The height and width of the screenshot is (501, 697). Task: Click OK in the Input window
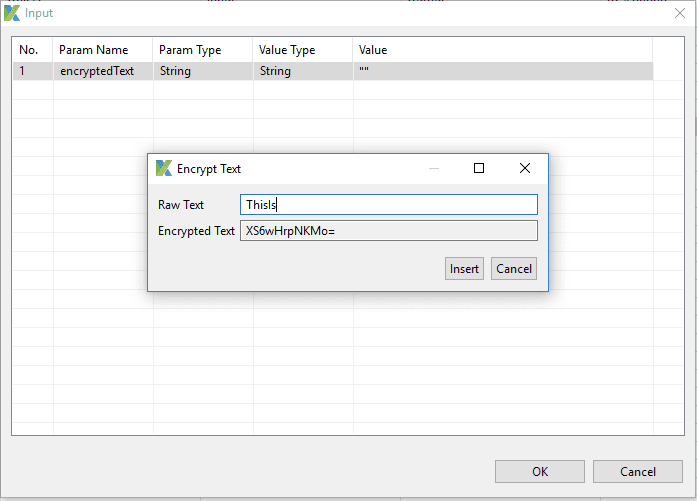pos(540,471)
